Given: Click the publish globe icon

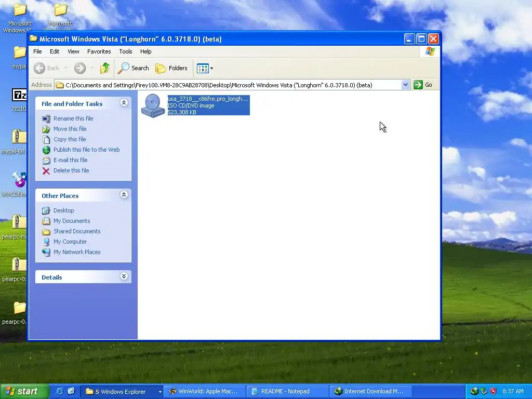Looking at the screenshot, I should coord(46,150).
